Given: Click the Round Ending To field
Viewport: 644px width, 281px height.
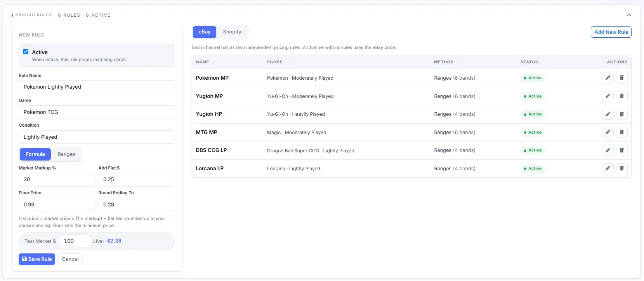Looking at the screenshot, I should click(x=137, y=204).
